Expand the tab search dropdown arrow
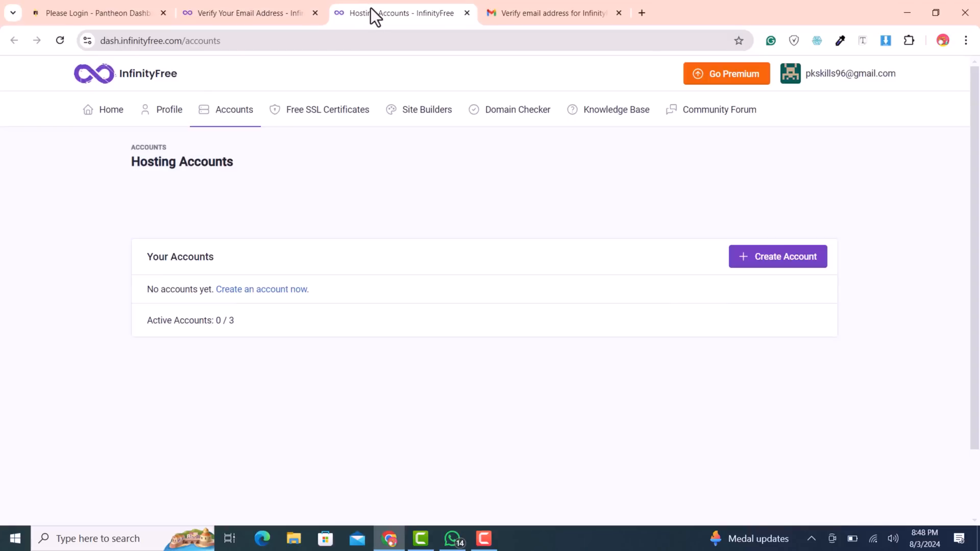This screenshot has height=551, width=980. coord(13,13)
